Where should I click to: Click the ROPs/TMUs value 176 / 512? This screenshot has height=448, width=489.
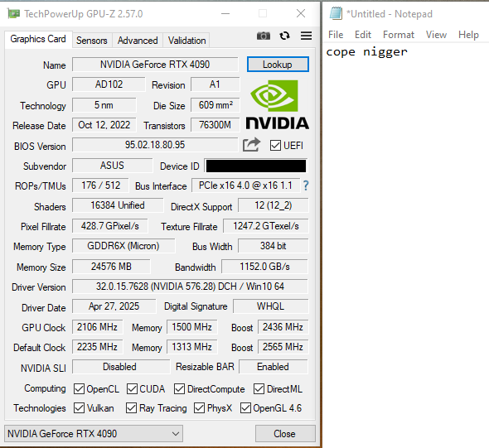point(100,185)
